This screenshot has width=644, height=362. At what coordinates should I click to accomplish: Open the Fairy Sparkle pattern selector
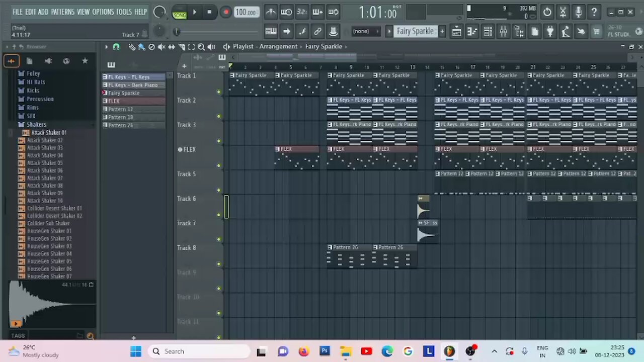point(415,31)
